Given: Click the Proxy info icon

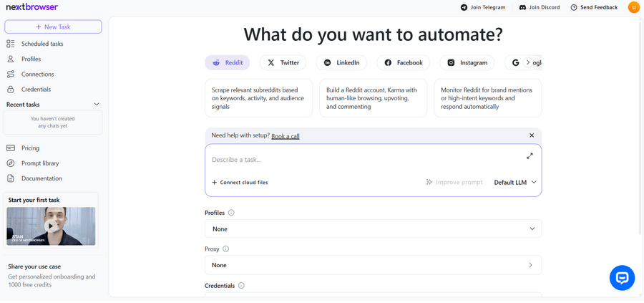Looking at the screenshot, I should coord(225,249).
